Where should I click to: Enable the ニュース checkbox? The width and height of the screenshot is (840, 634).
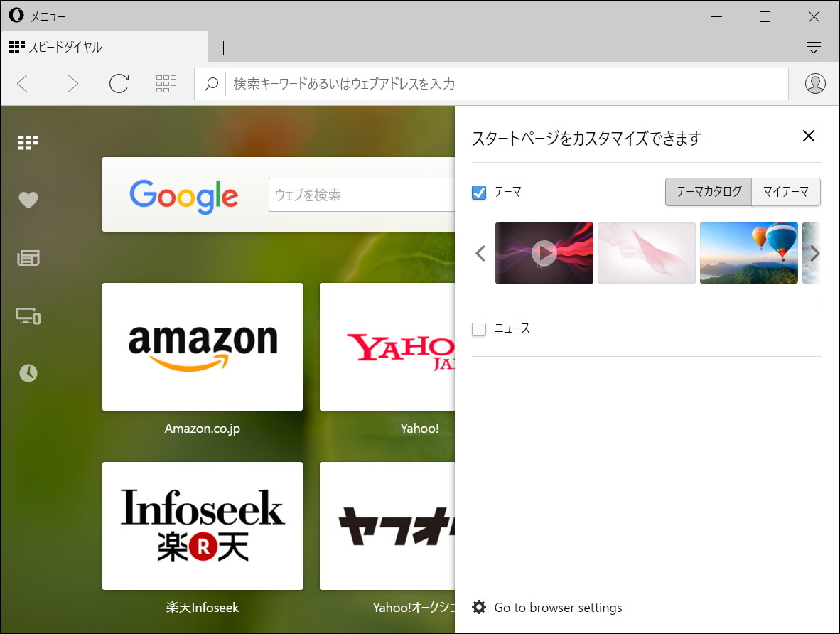(x=478, y=328)
